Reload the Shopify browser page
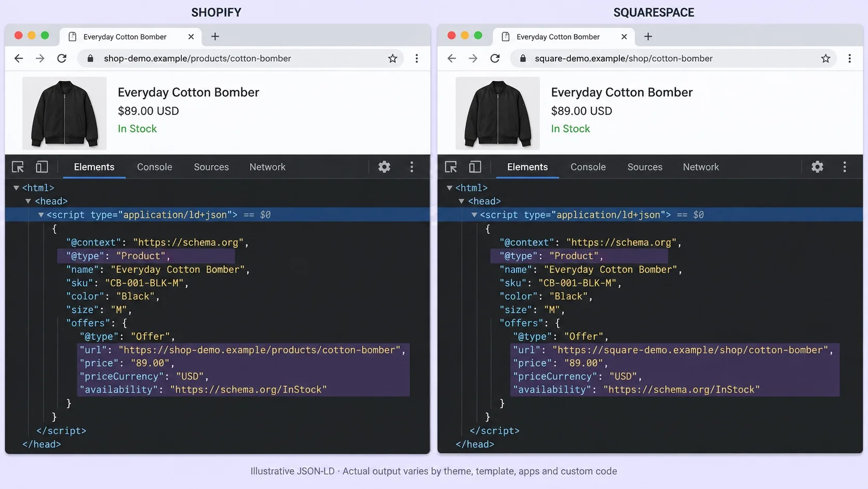 pos(62,58)
